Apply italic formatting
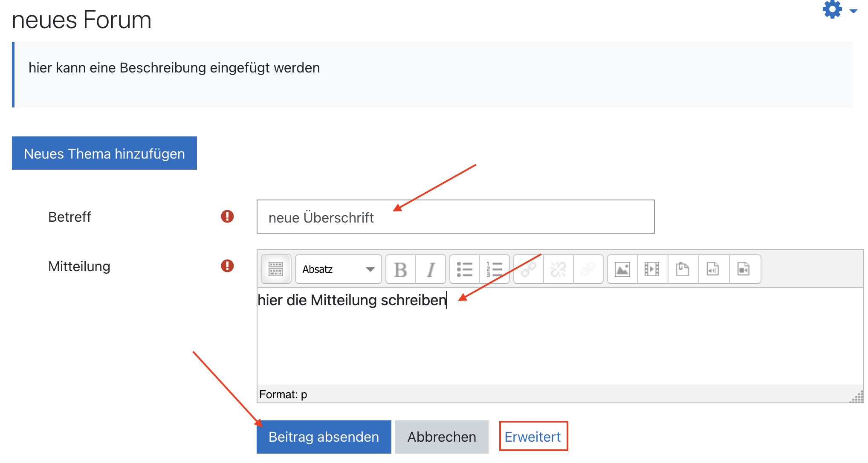 click(431, 269)
